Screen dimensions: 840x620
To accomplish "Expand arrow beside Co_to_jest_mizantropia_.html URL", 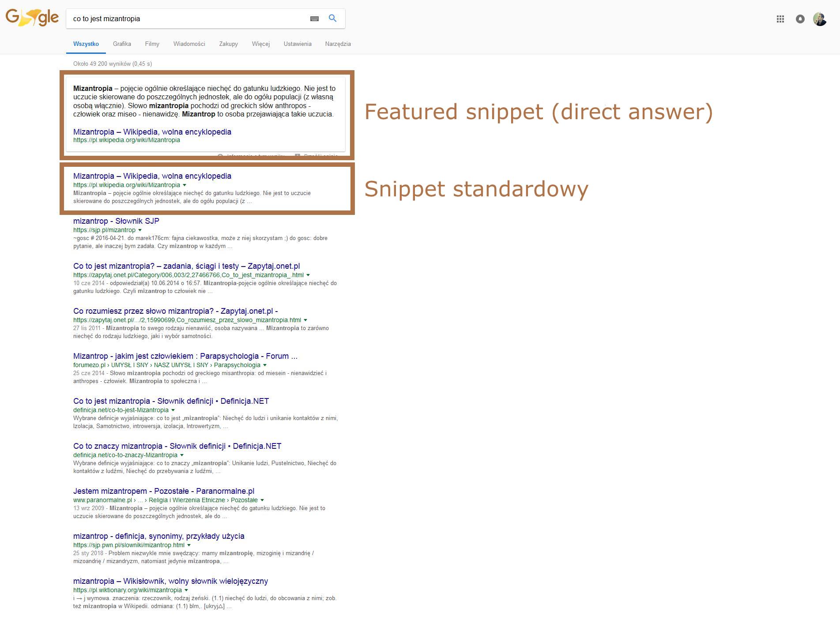I will pyautogui.click(x=308, y=275).
